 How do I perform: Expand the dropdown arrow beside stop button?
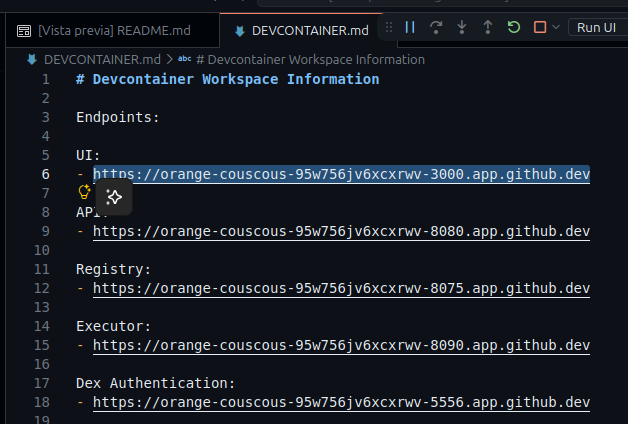point(556,27)
